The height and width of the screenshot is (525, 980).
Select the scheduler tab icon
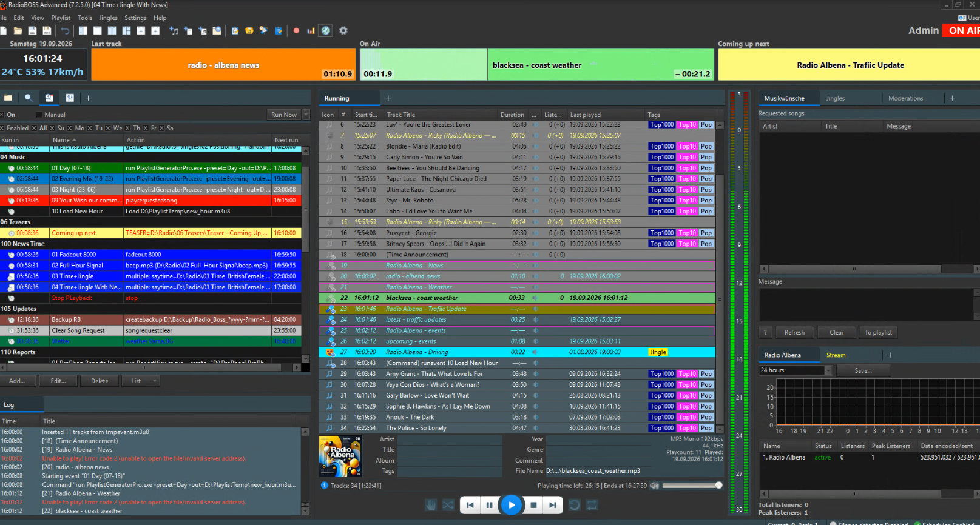coord(49,98)
